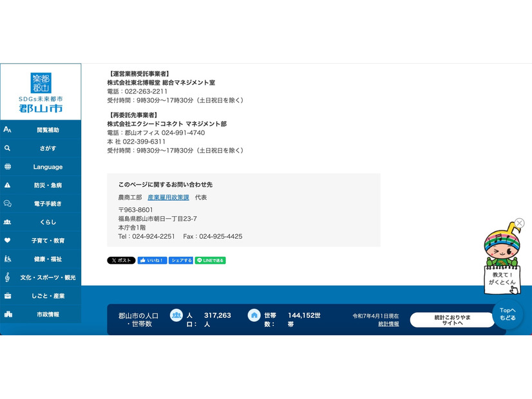Image resolution: width=532 pixels, height=399 pixels.
Task: Click the Facebook いいね！ button
Action: (x=152, y=261)
